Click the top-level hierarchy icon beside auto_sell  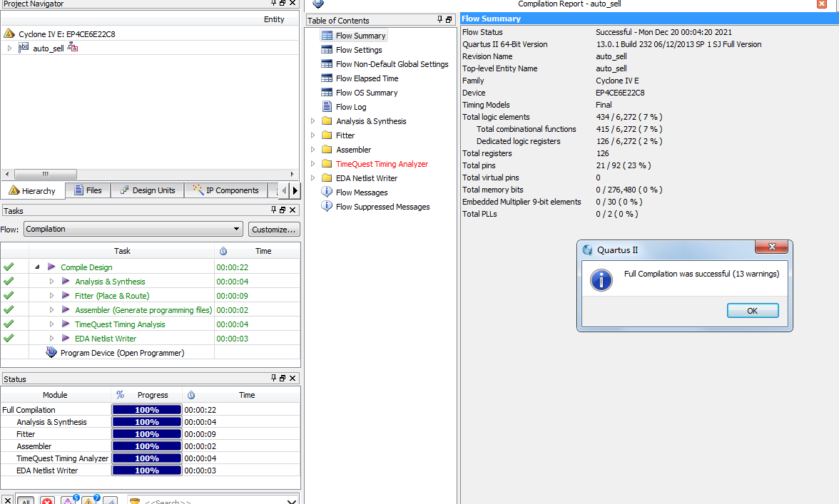[73, 48]
